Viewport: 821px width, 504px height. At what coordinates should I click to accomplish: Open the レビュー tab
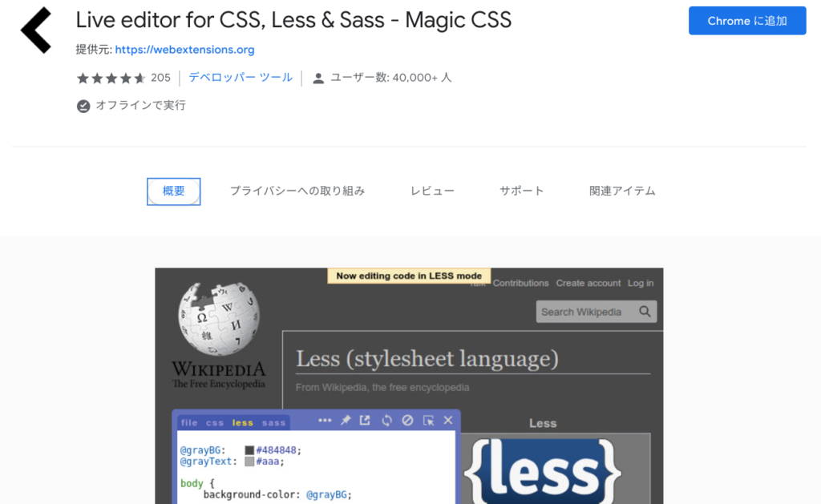[x=432, y=191]
